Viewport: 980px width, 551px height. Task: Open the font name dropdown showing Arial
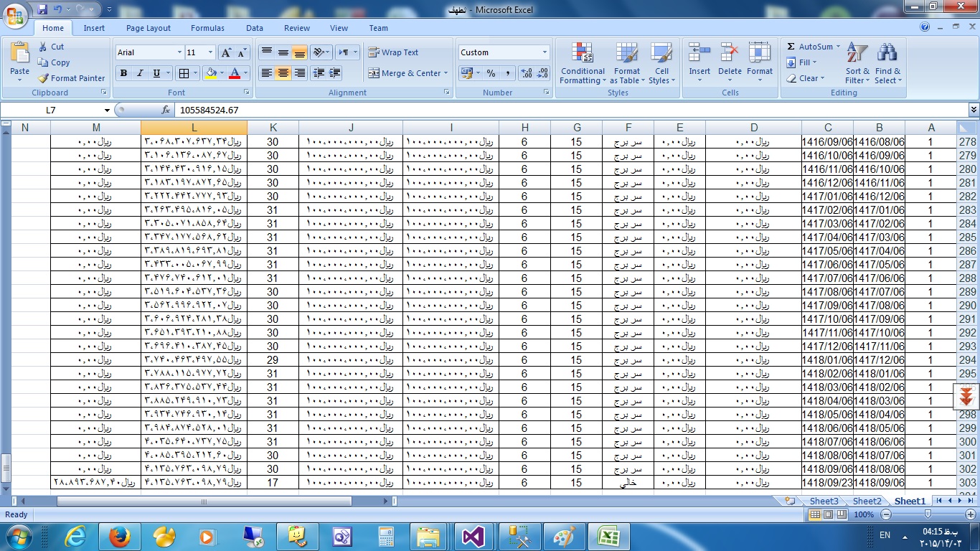(x=179, y=52)
